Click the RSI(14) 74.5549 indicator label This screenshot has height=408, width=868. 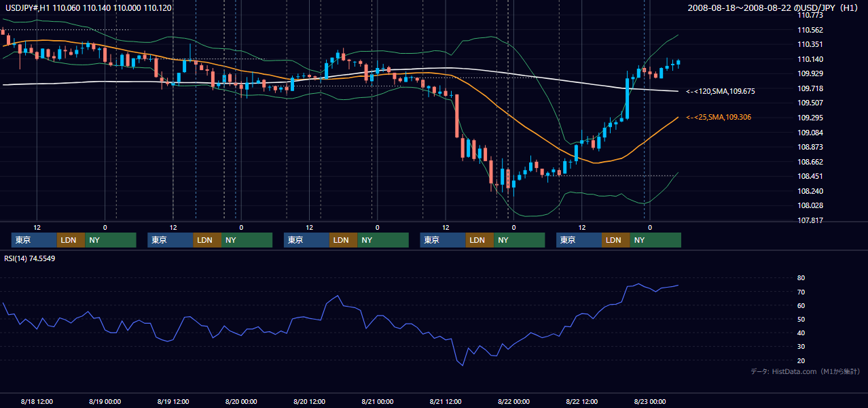29,258
